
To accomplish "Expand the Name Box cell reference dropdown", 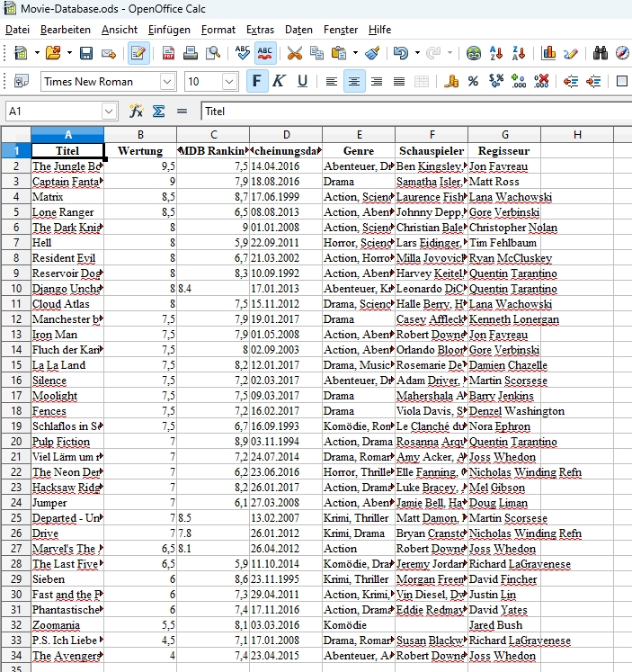I will [x=109, y=112].
